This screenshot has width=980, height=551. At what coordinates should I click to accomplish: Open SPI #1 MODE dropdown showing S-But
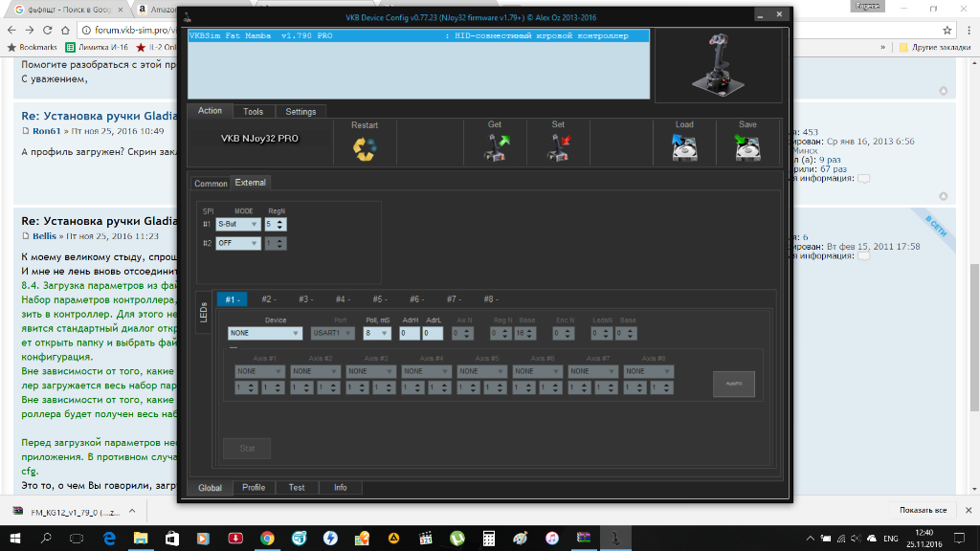pyautogui.click(x=238, y=224)
